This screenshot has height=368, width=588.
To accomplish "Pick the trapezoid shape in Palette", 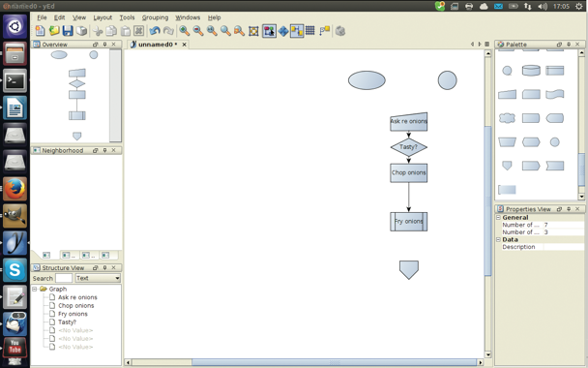I will click(x=507, y=141).
